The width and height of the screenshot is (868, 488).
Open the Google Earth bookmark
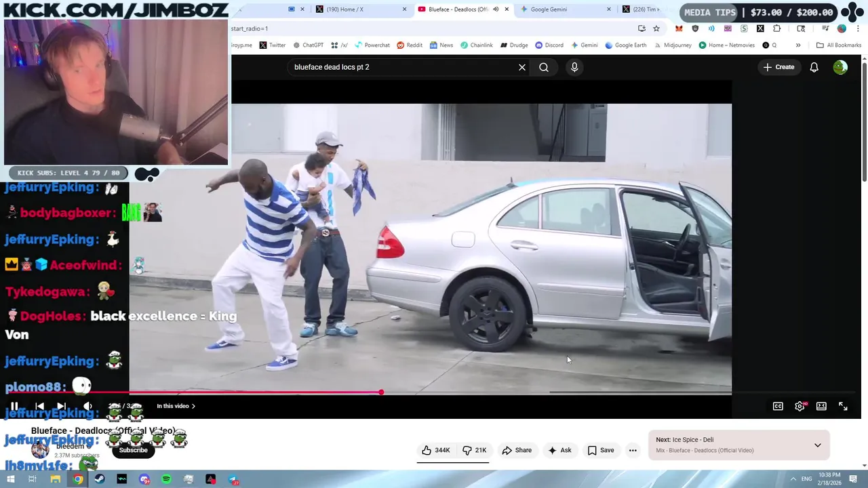point(625,45)
